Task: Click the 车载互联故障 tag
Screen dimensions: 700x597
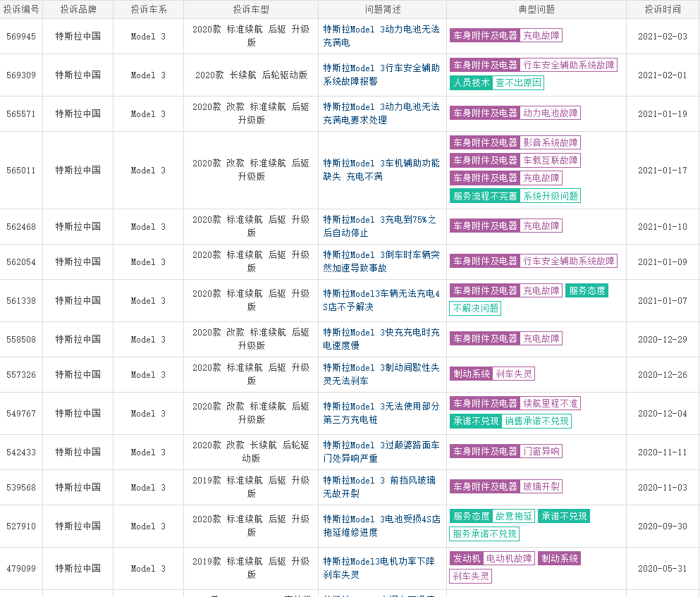Action: coord(550,161)
